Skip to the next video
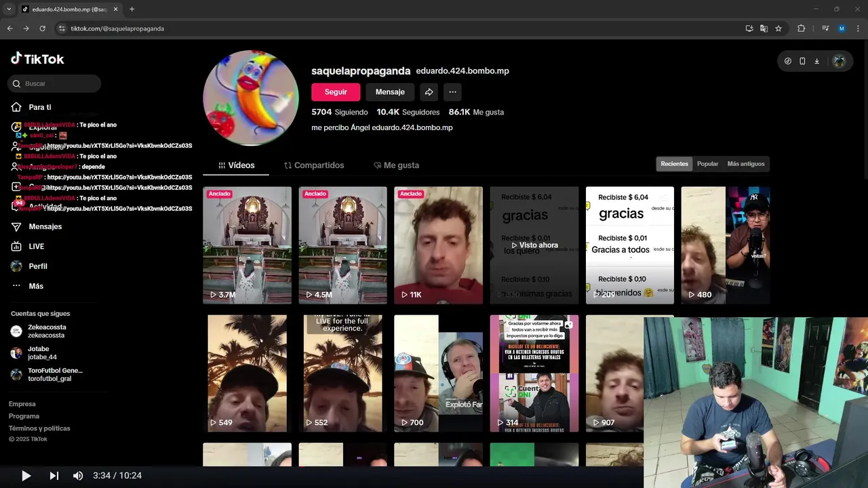The image size is (868, 488). tap(54, 476)
